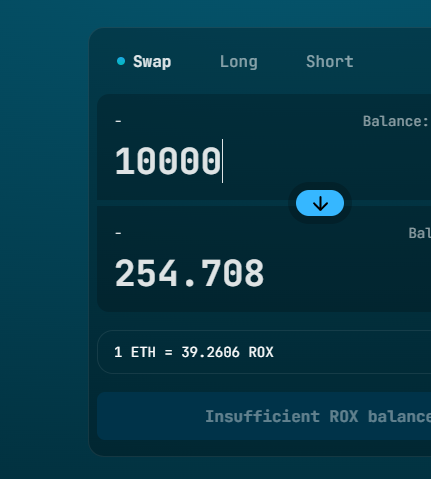Click the Insufficient ROX balance button

point(264,416)
